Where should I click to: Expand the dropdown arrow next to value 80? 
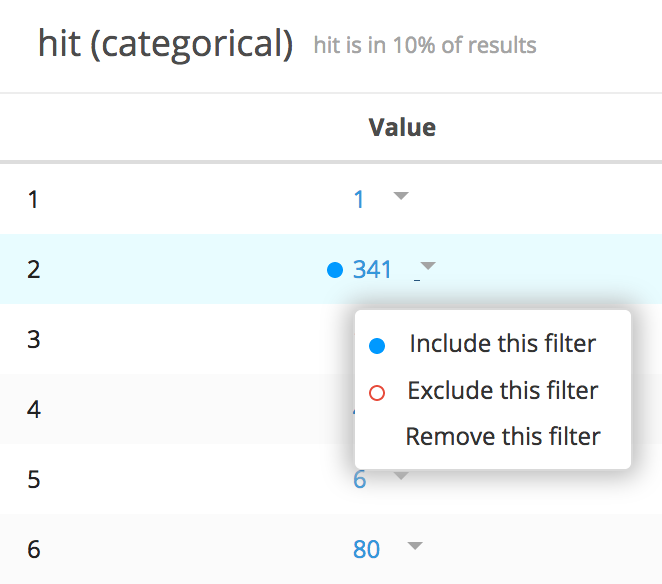click(416, 546)
